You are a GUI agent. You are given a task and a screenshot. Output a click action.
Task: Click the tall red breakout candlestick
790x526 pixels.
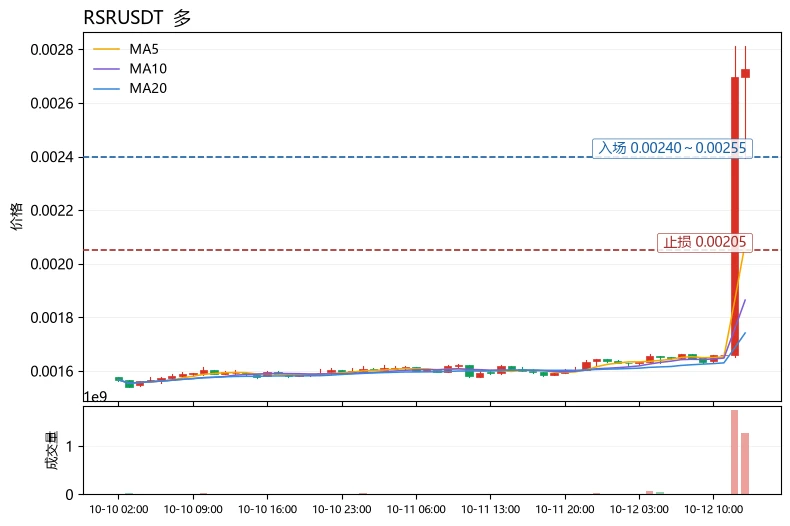coord(735,216)
